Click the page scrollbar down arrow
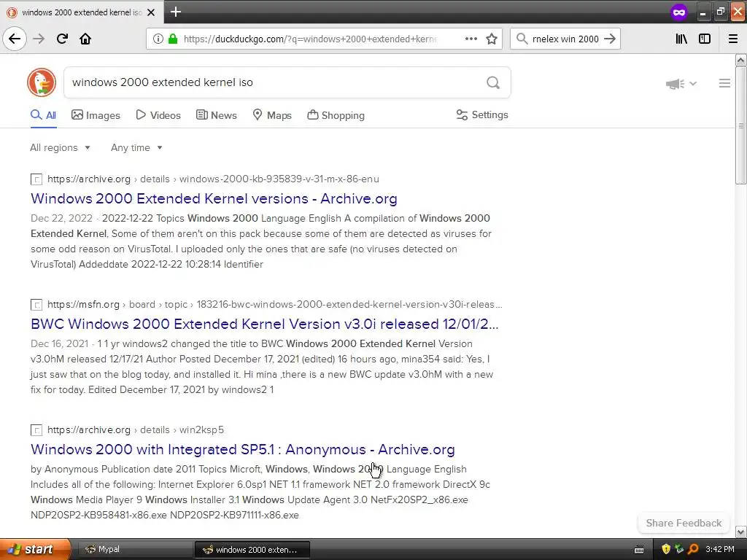Screen dimensions: 747x560 (740, 532)
